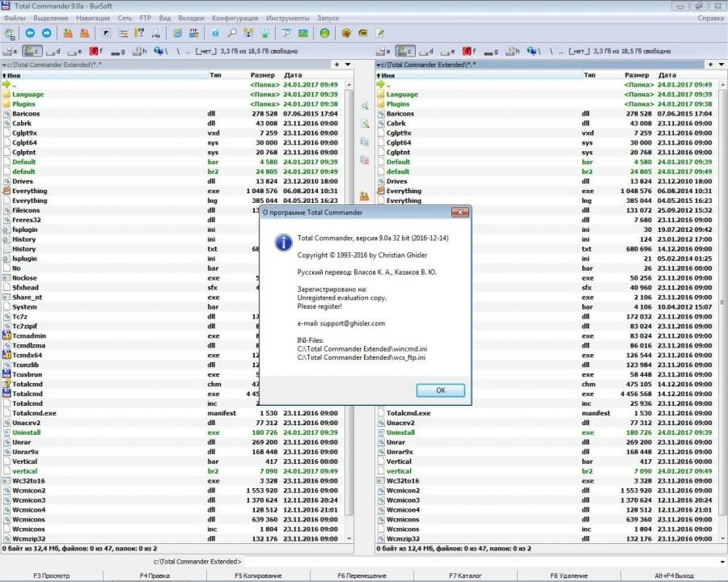Select drive f in the left panel's drive bar
This screenshot has height=582, width=728.
[95, 51]
